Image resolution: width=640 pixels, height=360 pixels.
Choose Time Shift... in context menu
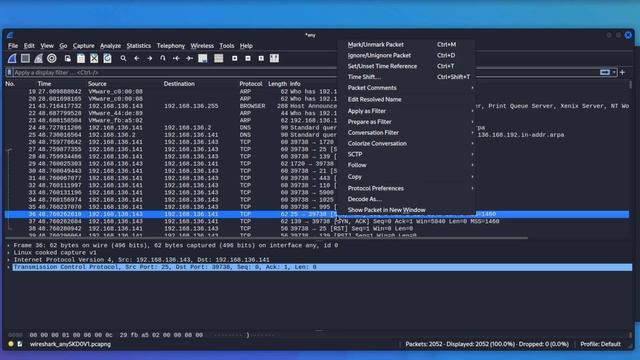point(407,77)
